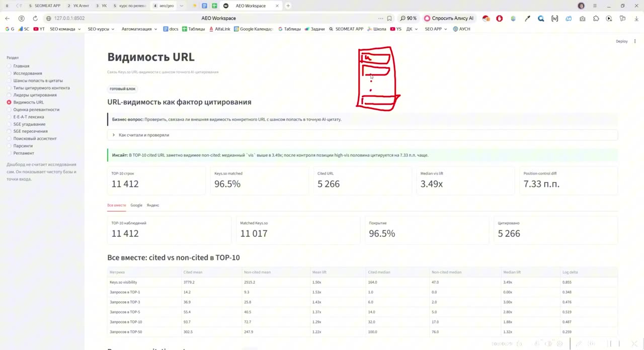The width and height of the screenshot is (644, 350).
Task: Open the video player extension icon
Action: coord(609,18)
